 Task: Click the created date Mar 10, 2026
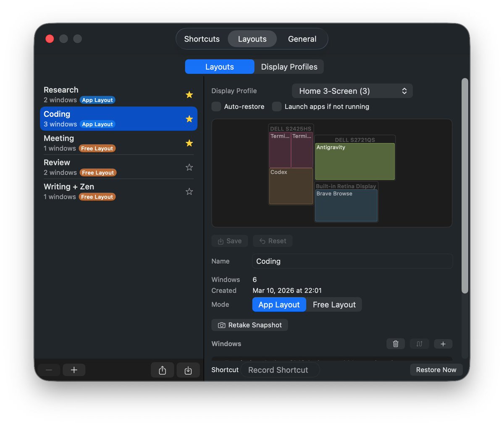(287, 290)
